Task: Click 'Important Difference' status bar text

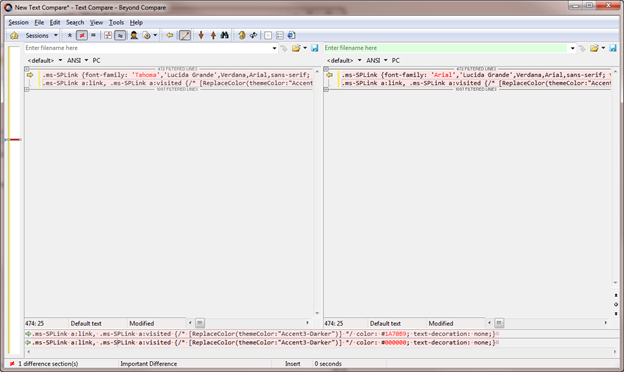Action: point(148,364)
